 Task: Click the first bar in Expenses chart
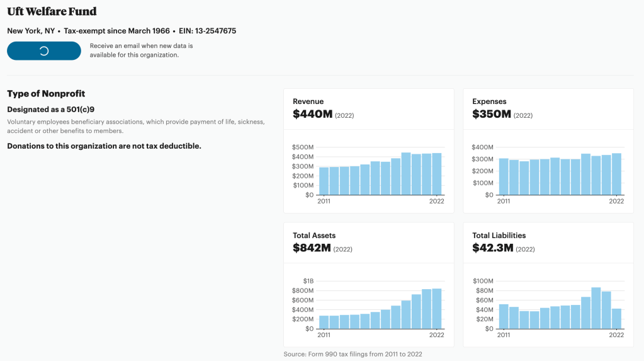click(504, 177)
